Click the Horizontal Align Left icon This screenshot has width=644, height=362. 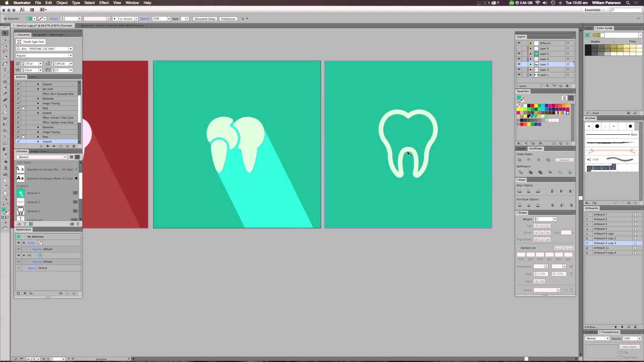(520, 191)
